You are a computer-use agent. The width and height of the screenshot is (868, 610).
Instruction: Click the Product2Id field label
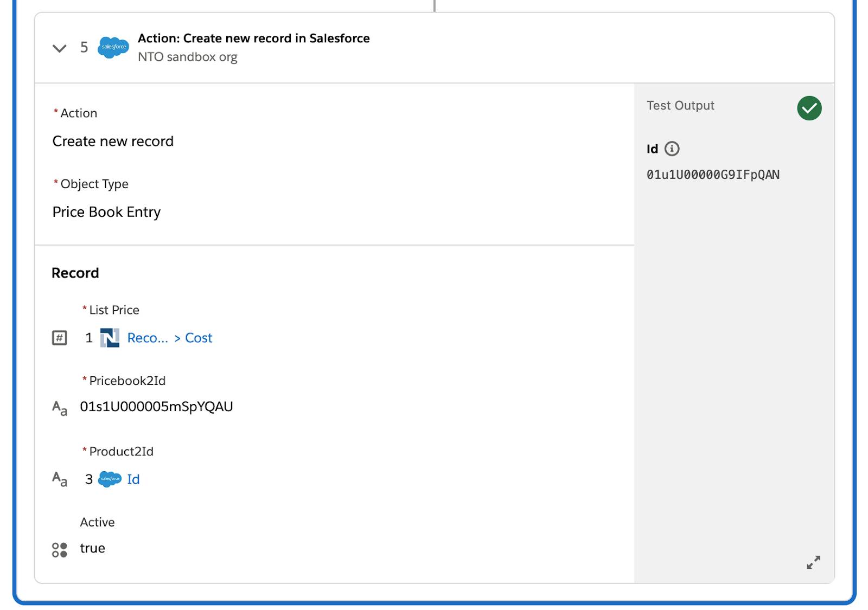122,452
